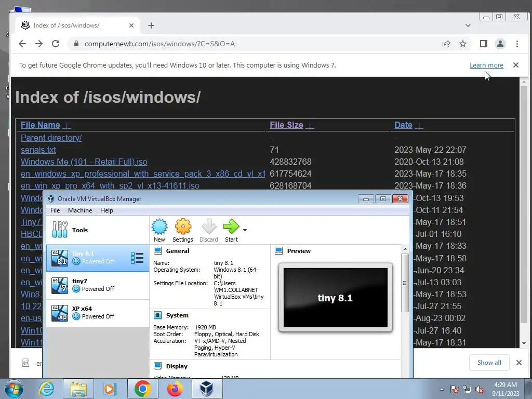Open Windows Me (101 - Retail Full).iso link
532x399 pixels.
click(x=84, y=162)
